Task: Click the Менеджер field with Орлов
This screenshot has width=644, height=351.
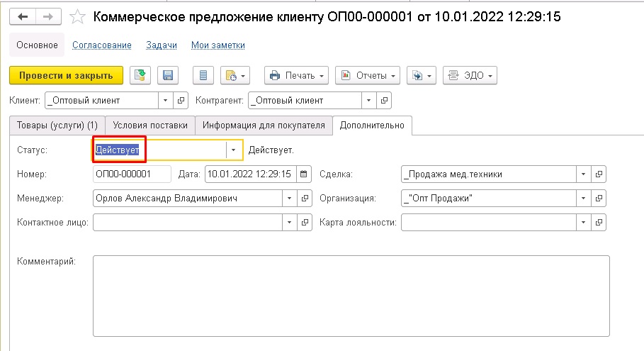Action: 188,199
